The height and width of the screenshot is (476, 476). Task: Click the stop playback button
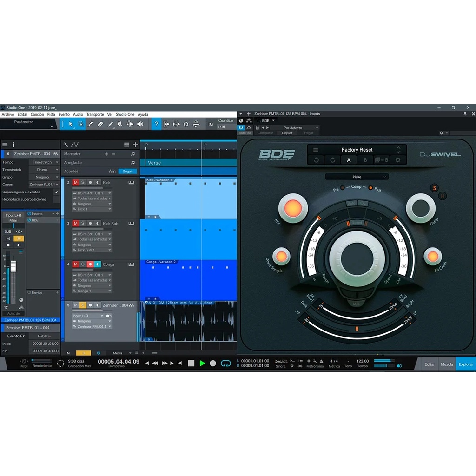tap(191, 363)
